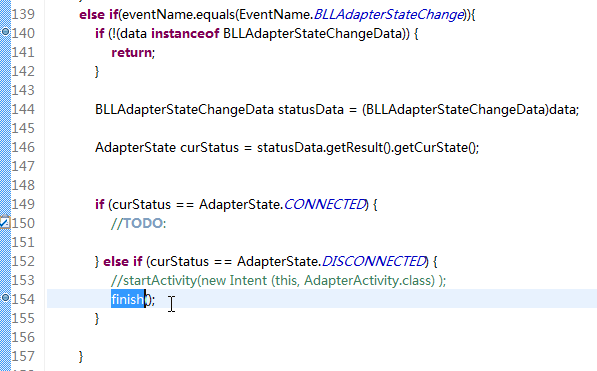The width and height of the screenshot is (597, 371).
Task: Click the marker icon on line 154
Action: [5, 298]
